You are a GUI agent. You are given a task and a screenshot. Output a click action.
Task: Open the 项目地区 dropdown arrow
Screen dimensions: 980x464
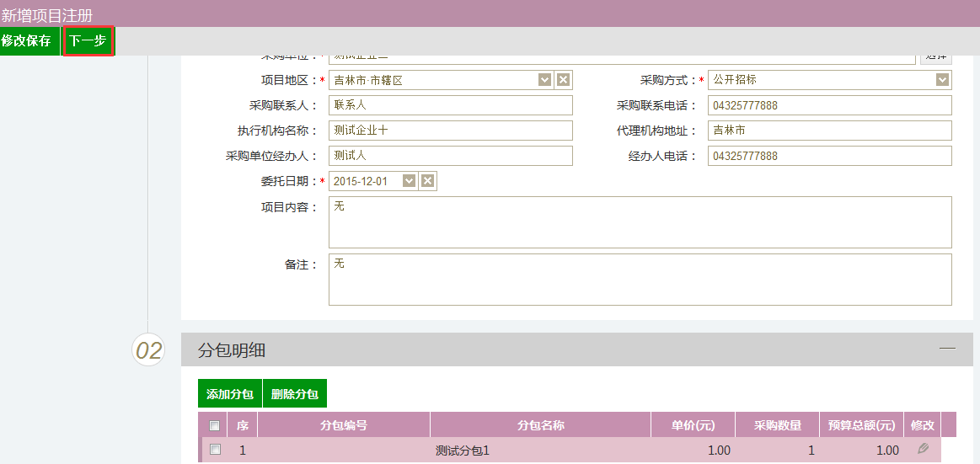pyautogui.click(x=544, y=80)
